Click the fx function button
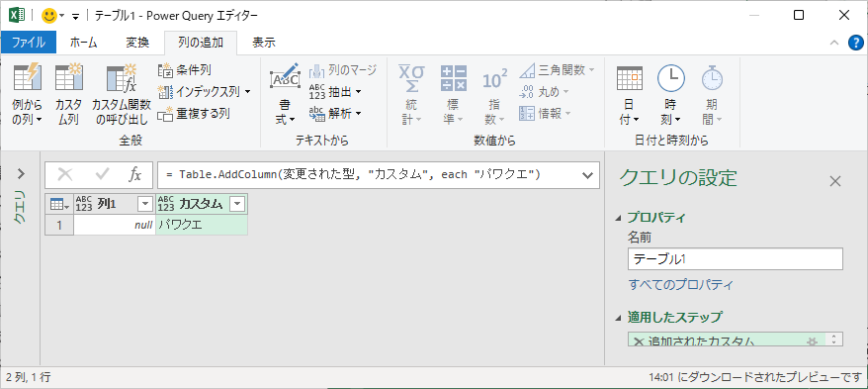 (x=135, y=175)
